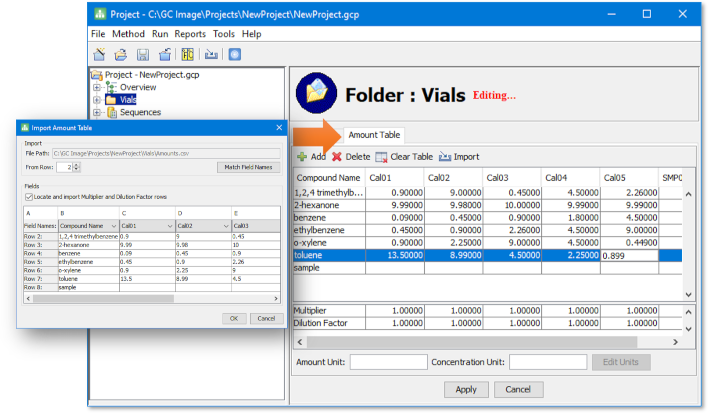
Task: Click the Multiplier row label
Action: click(x=329, y=311)
